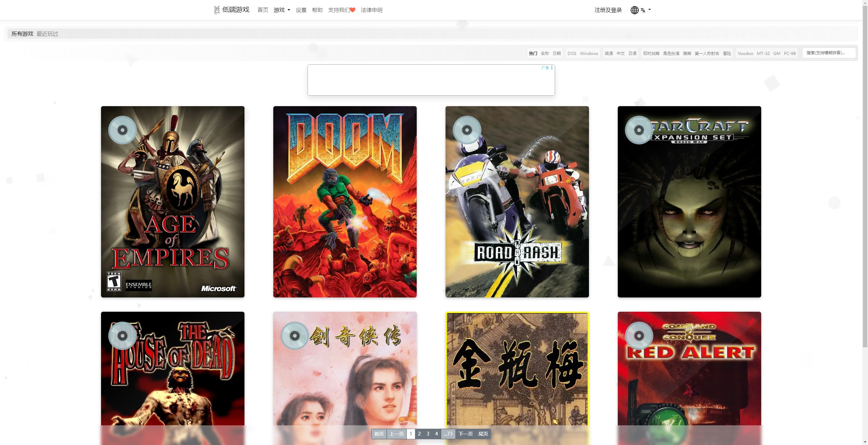Enable the 中文 language filter
This screenshot has height=445, width=868.
pyautogui.click(x=620, y=53)
